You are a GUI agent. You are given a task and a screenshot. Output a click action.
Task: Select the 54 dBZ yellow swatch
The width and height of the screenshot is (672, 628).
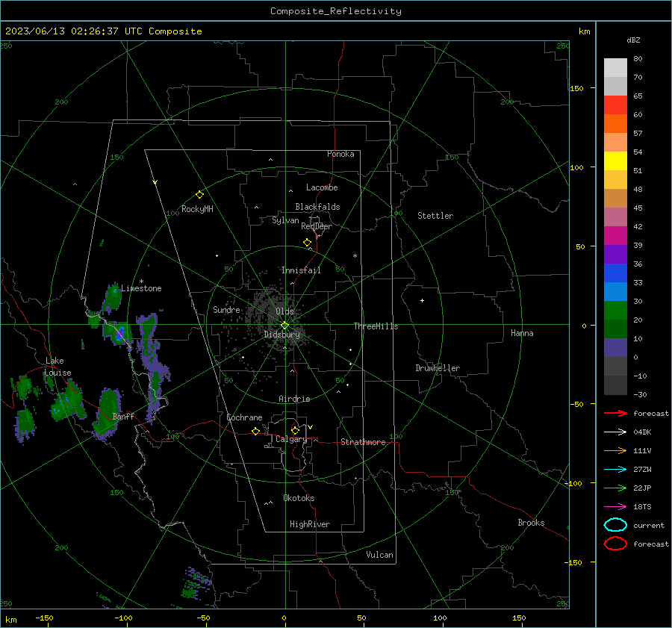(615, 161)
